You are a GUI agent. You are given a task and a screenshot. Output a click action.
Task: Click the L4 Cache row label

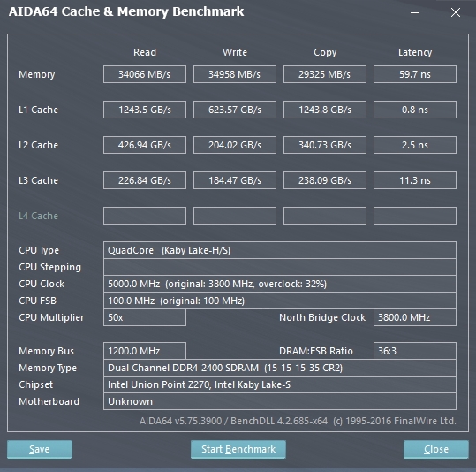pyautogui.click(x=38, y=216)
